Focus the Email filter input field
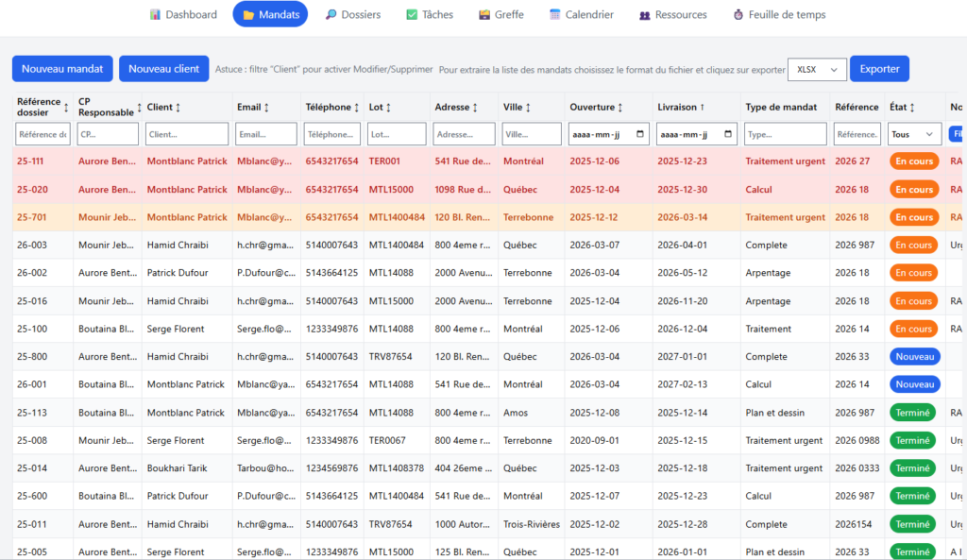The height and width of the screenshot is (560, 967). 265,134
